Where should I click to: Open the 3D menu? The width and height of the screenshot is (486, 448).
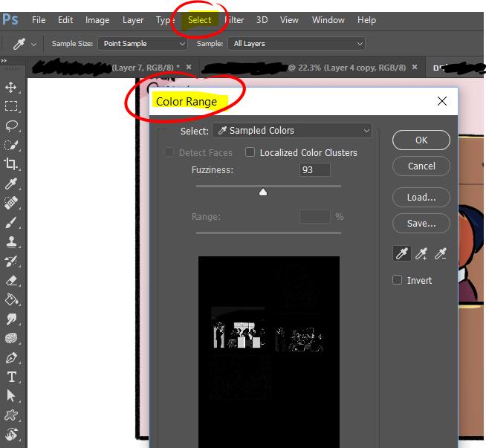coord(262,20)
